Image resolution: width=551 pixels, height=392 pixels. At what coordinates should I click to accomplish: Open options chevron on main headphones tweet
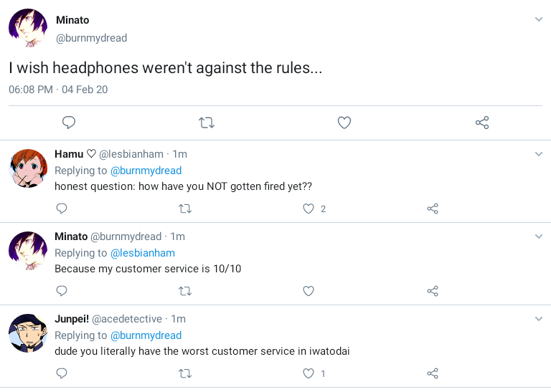[539, 19]
